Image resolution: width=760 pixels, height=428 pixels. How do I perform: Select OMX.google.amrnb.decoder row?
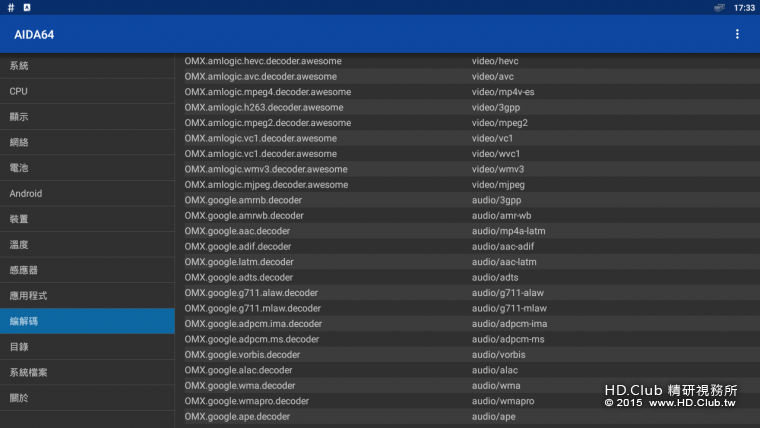(472, 200)
